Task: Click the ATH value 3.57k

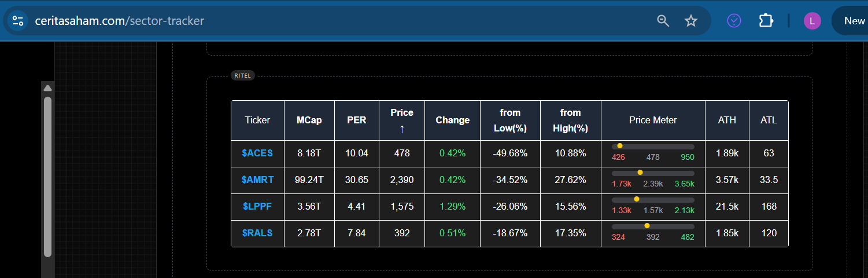Action: click(x=727, y=180)
